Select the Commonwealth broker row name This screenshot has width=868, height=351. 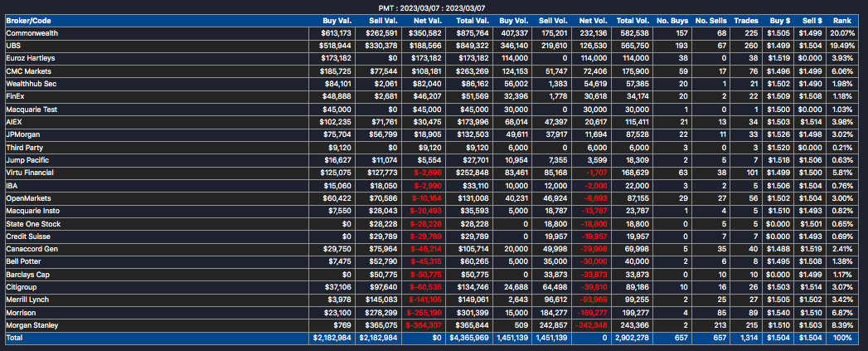32,33
